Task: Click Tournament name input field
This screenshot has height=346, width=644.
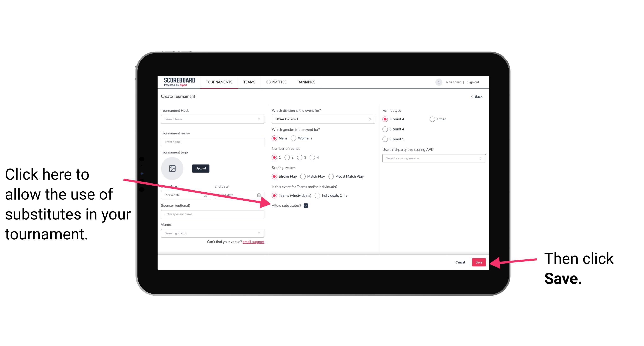Action: click(212, 141)
